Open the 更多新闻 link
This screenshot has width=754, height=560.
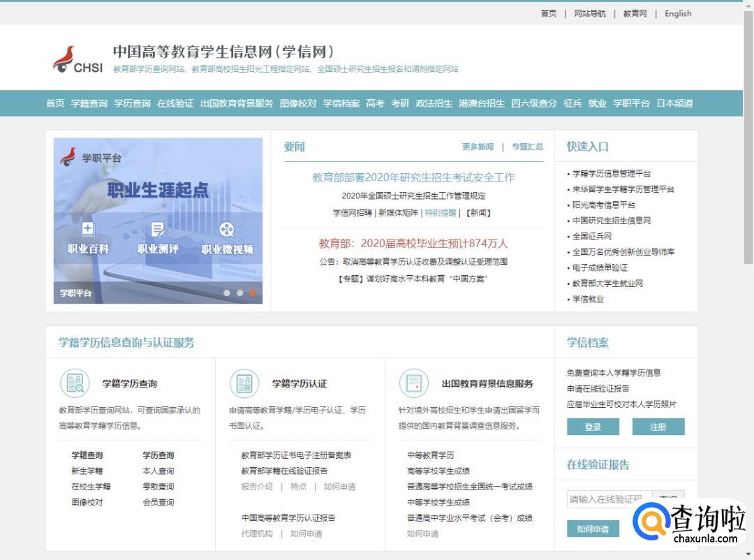tap(478, 147)
